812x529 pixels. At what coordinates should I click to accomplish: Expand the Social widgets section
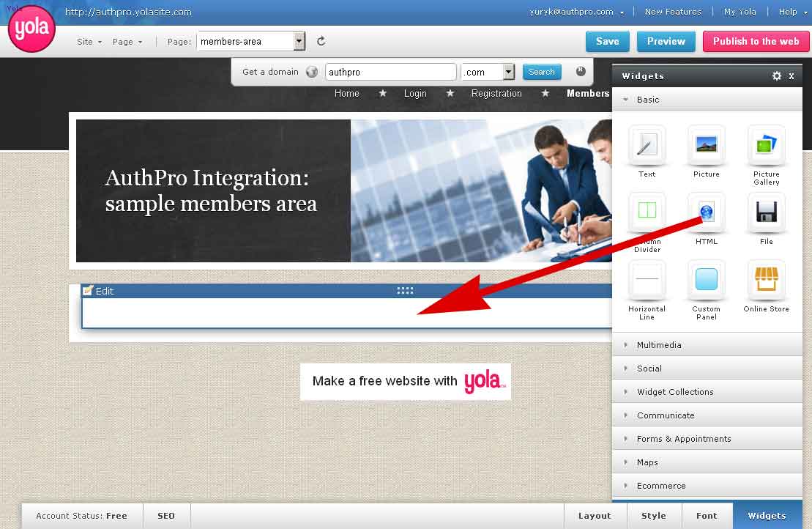(x=649, y=369)
